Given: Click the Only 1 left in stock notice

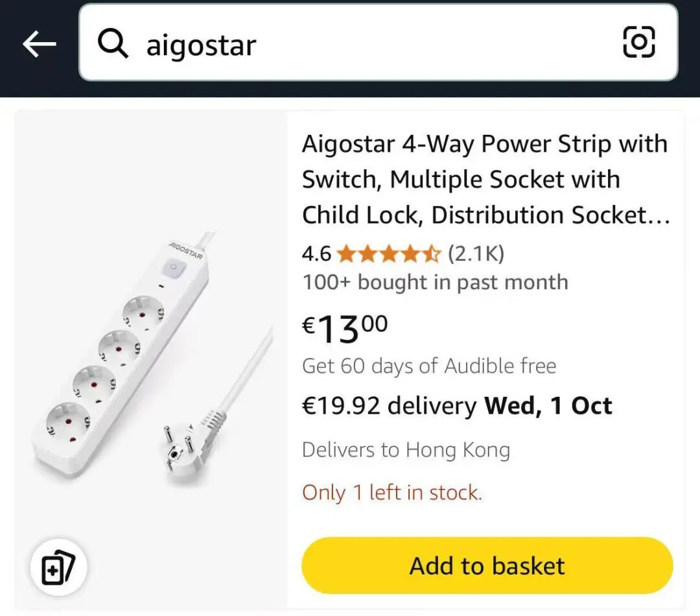Looking at the screenshot, I should point(392,493).
